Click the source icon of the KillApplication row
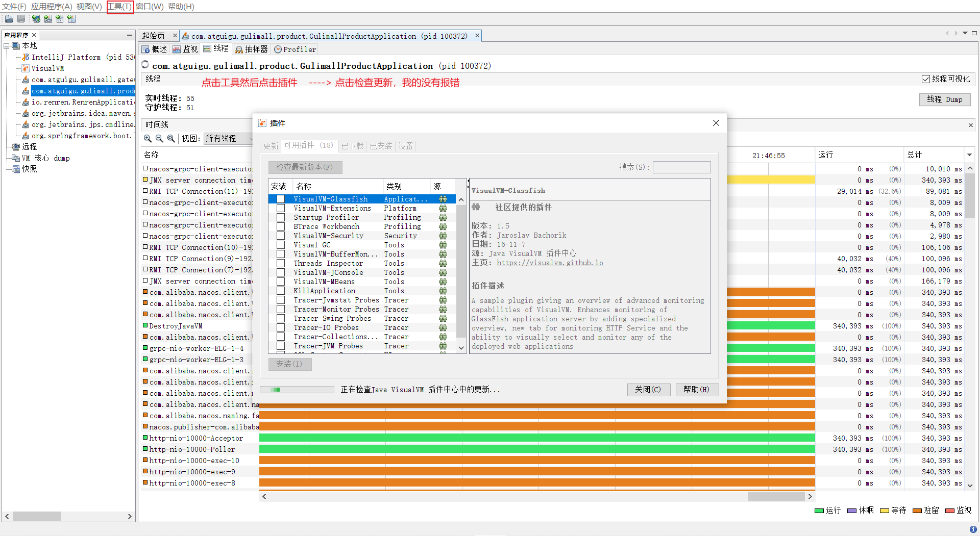This screenshot has height=536, width=980. 443,291
